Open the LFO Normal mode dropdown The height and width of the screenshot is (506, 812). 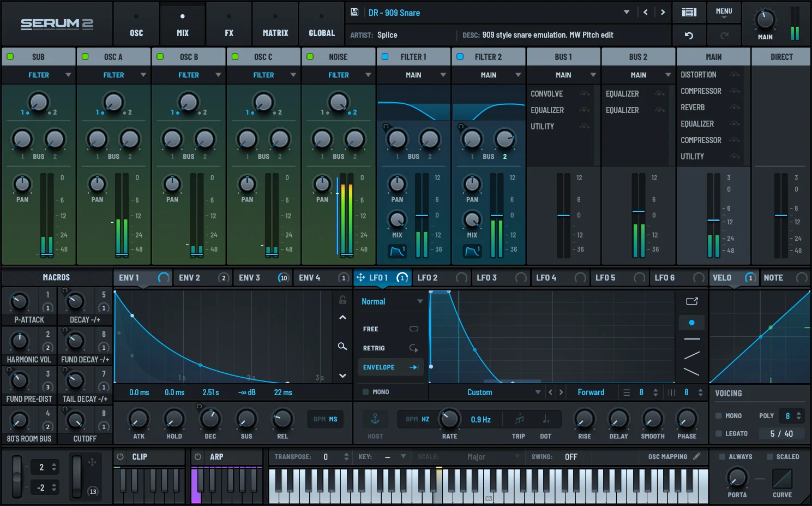click(391, 301)
